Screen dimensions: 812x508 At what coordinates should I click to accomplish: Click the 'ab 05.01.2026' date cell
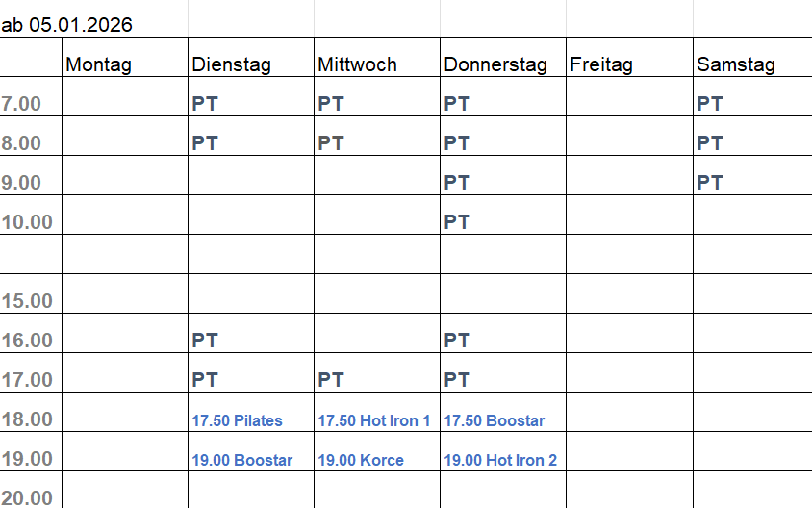[67, 25]
